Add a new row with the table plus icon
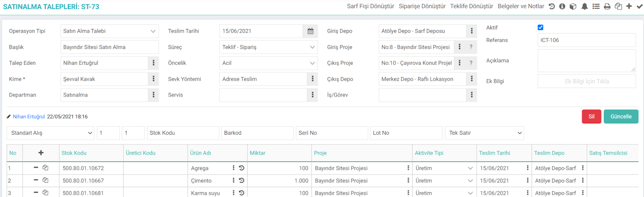Viewport: 644px width, 197px height. pyautogui.click(x=41, y=153)
